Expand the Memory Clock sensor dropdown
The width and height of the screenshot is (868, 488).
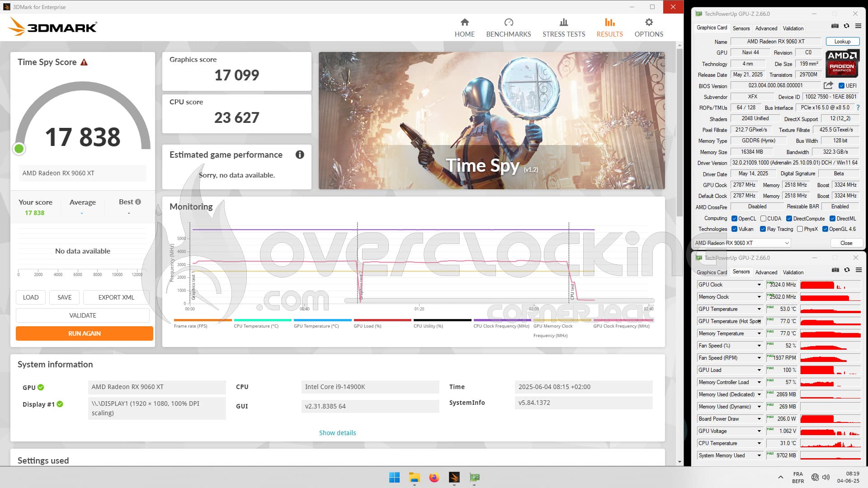tap(759, 297)
